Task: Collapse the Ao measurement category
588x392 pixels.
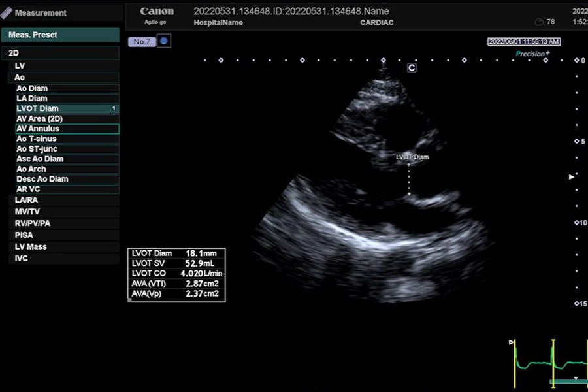Action: [x=63, y=78]
